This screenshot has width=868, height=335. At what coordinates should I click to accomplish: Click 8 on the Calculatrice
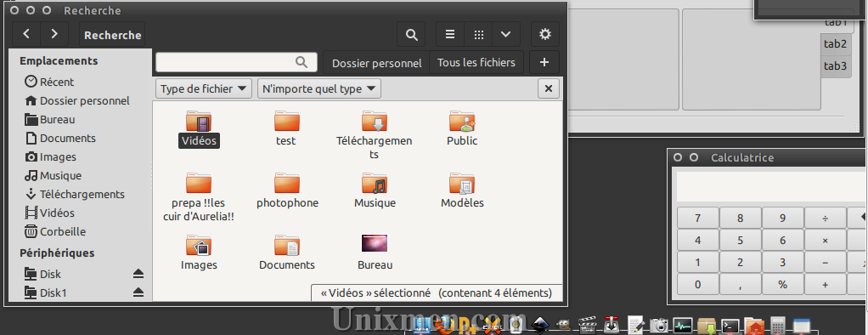pos(740,218)
